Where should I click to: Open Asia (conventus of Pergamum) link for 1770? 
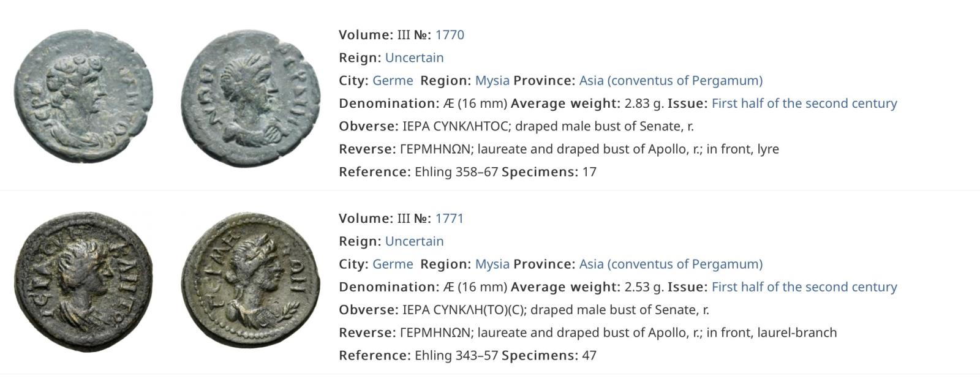[x=671, y=80]
